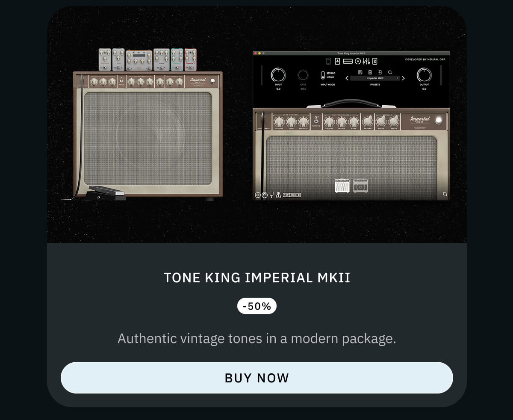The image size is (513, 420).
Task: Click the export preset icon next to trash
Action: point(380,72)
